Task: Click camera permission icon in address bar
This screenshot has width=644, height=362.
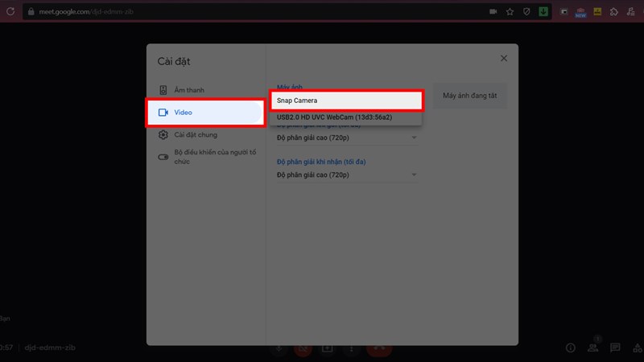Action: pyautogui.click(x=493, y=12)
